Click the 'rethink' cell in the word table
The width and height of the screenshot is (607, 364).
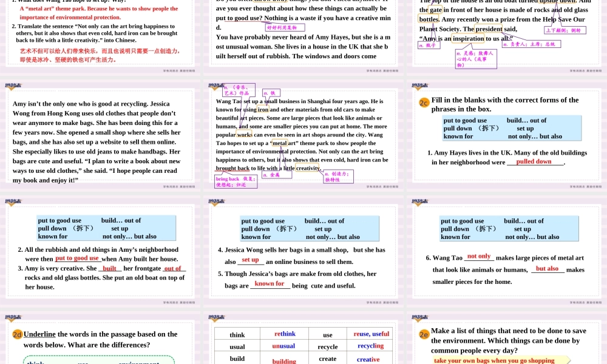point(285,334)
